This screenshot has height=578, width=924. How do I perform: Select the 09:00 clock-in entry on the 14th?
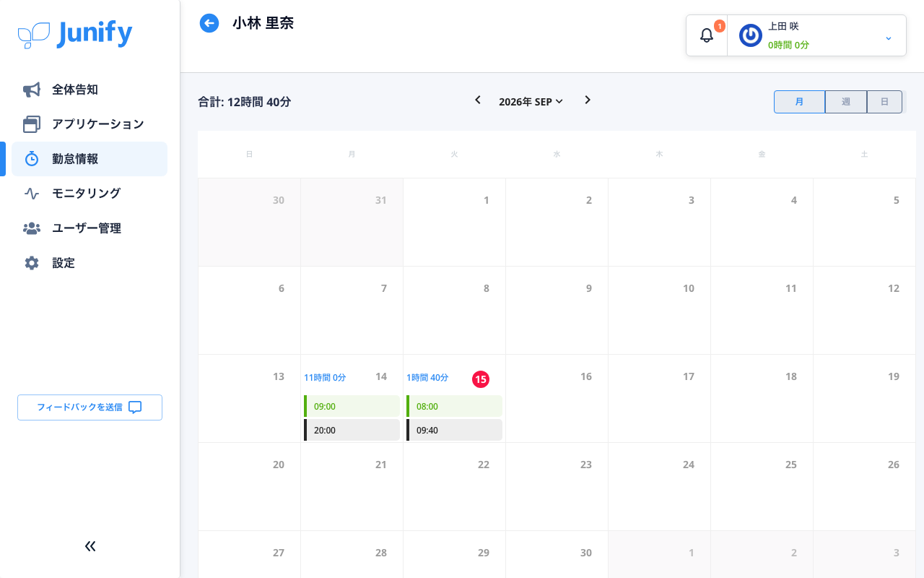352,406
